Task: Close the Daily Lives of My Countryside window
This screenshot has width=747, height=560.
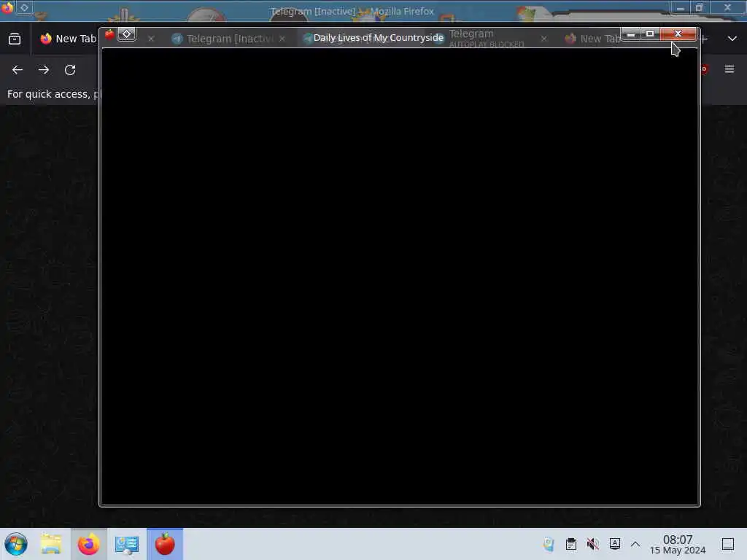Action: [678, 34]
